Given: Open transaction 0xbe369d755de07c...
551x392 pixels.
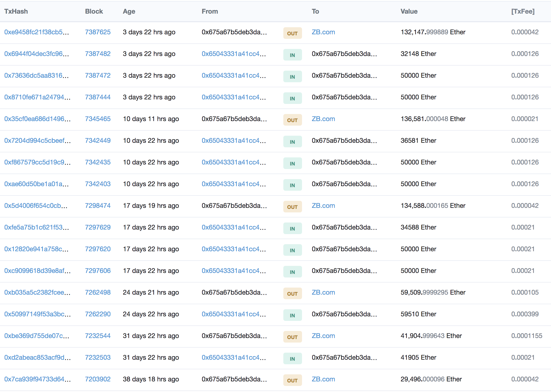Looking at the screenshot, I should (37, 336).
